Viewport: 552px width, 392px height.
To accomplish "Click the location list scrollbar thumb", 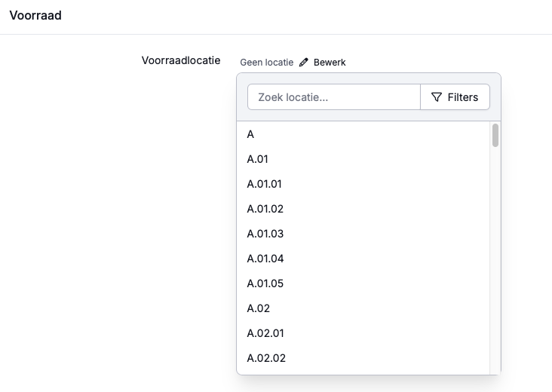I will [x=495, y=135].
